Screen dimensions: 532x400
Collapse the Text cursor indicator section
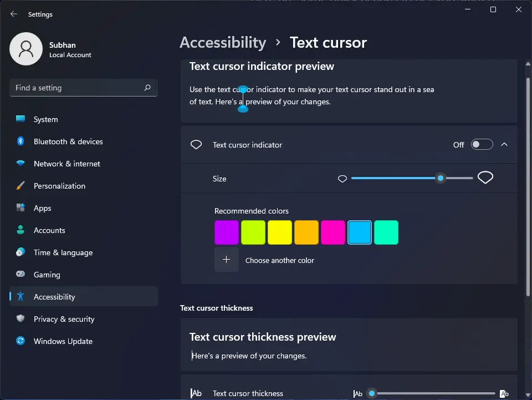click(x=504, y=145)
